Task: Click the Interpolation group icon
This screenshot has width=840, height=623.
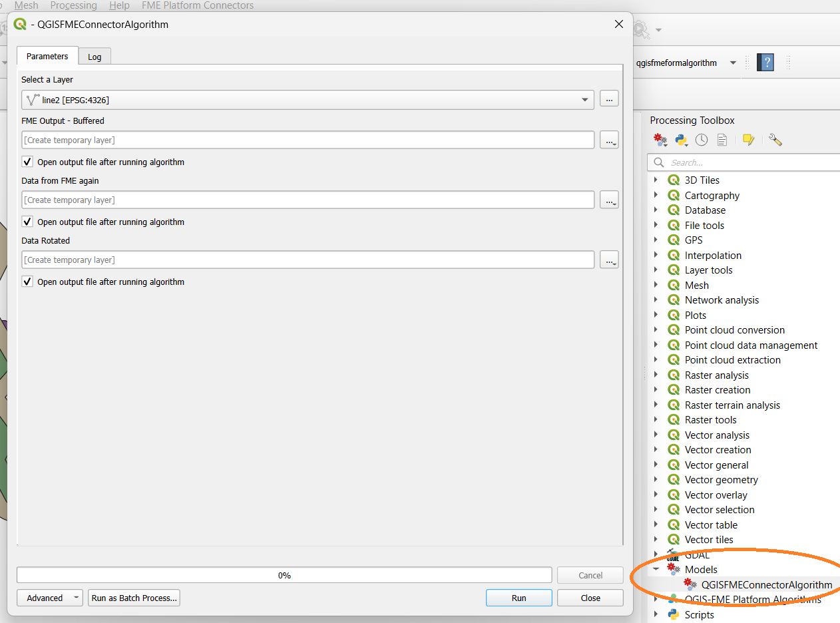Action: (x=674, y=256)
